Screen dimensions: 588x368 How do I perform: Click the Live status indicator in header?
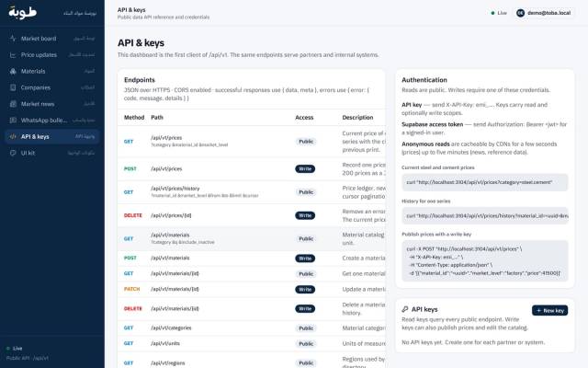pyautogui.click(x=499, y=13)
